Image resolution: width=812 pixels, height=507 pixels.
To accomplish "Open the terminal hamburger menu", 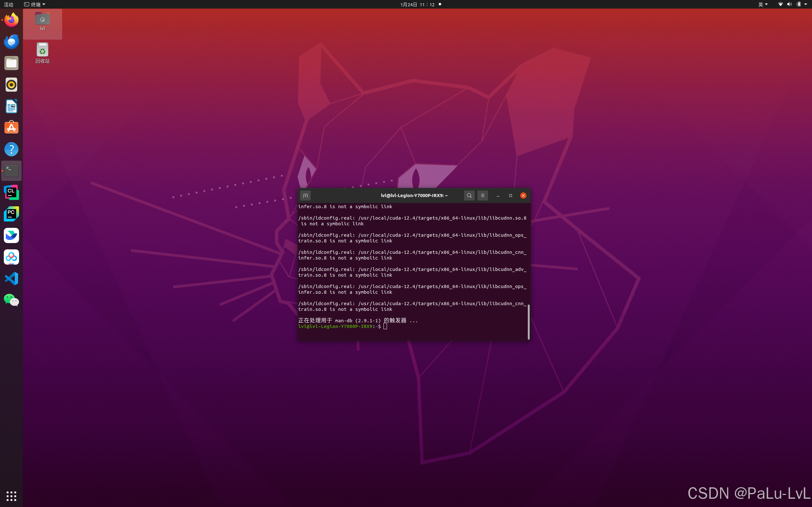I will point(482,196).
